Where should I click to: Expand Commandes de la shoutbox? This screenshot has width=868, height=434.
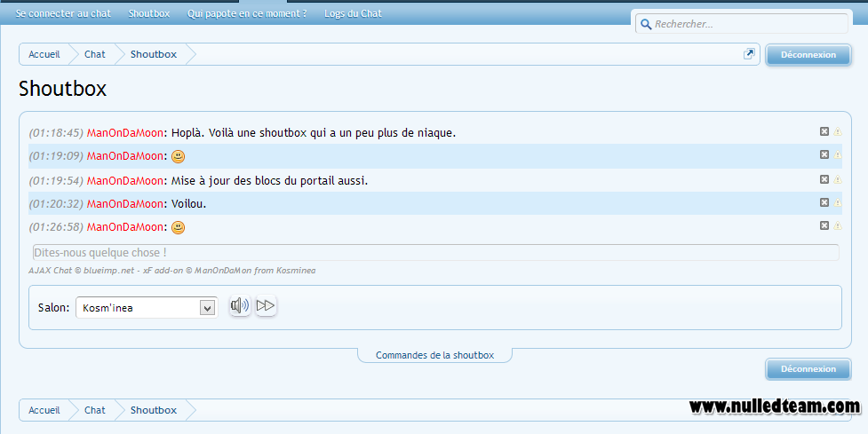pos(434,355)
